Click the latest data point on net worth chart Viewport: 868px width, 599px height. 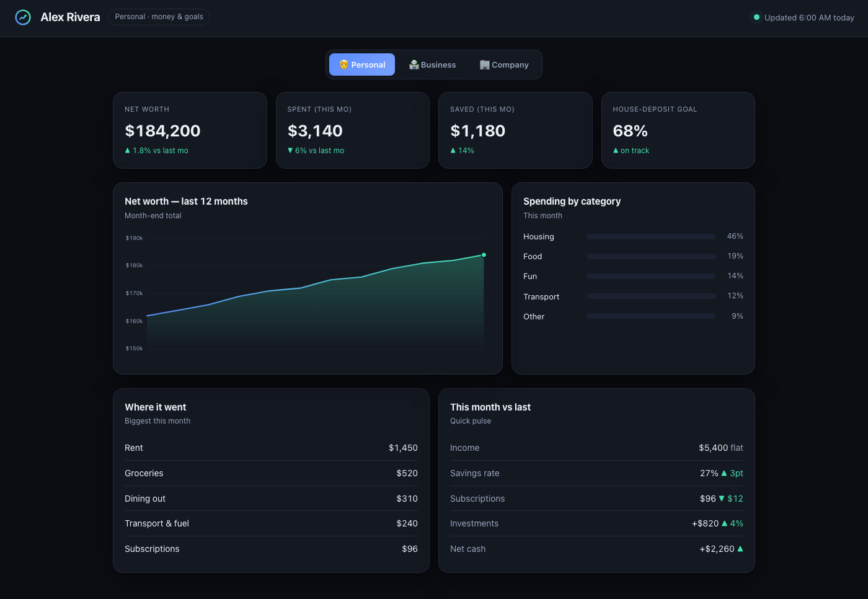point(484,255)
